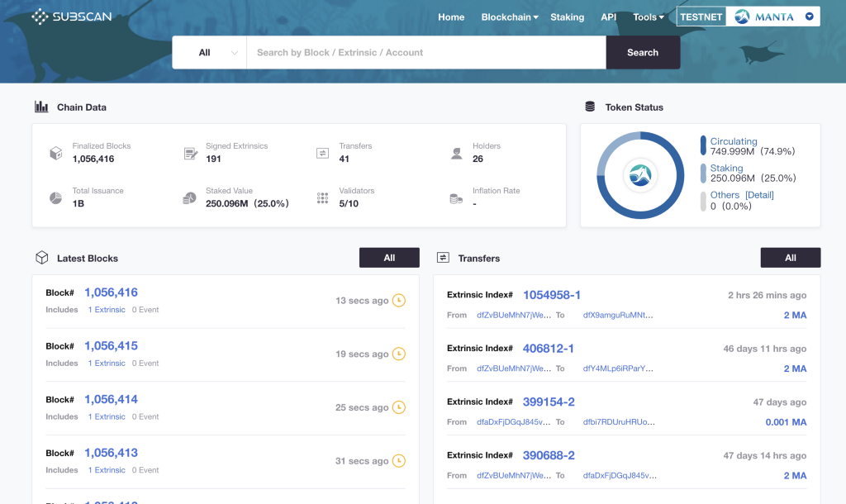
Task: Open block 1,056,413
Action: (112, 452)
